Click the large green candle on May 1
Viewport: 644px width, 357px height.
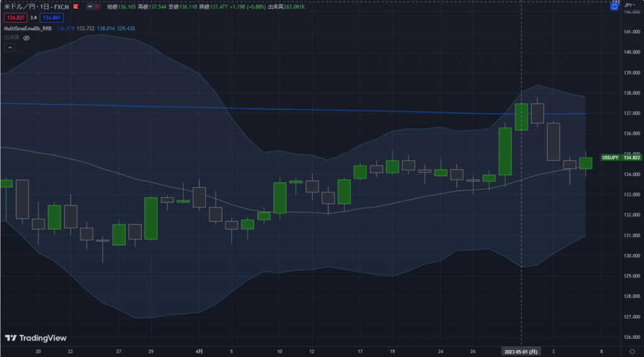(x=521, y=117)
